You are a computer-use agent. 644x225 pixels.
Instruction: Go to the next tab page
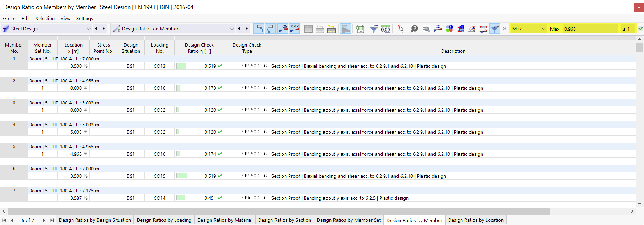click(x=44, y=220)
